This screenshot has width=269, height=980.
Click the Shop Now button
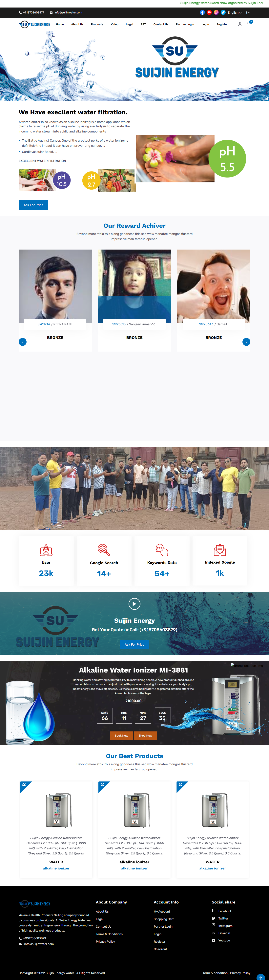145,735
